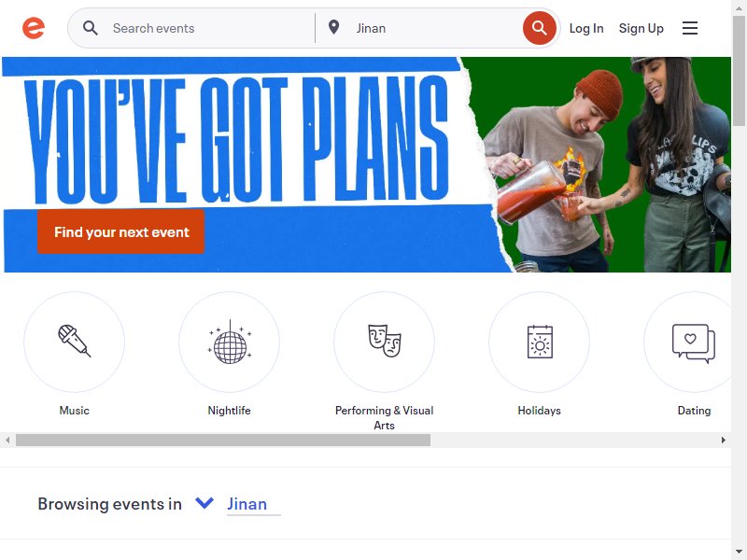Click the horizontal scrollbar right arrow
Image resolution: width=747 pixels, height=560 pixels.
(723, 440)
